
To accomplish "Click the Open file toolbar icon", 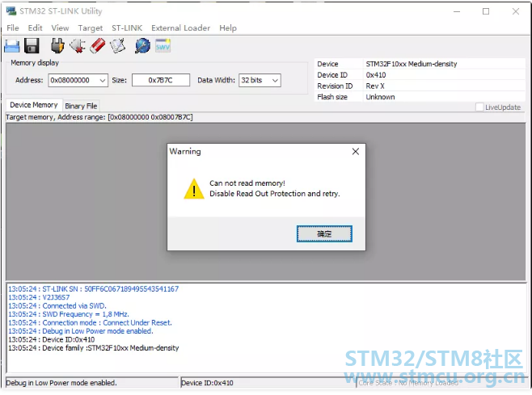I will coord(12,46).
